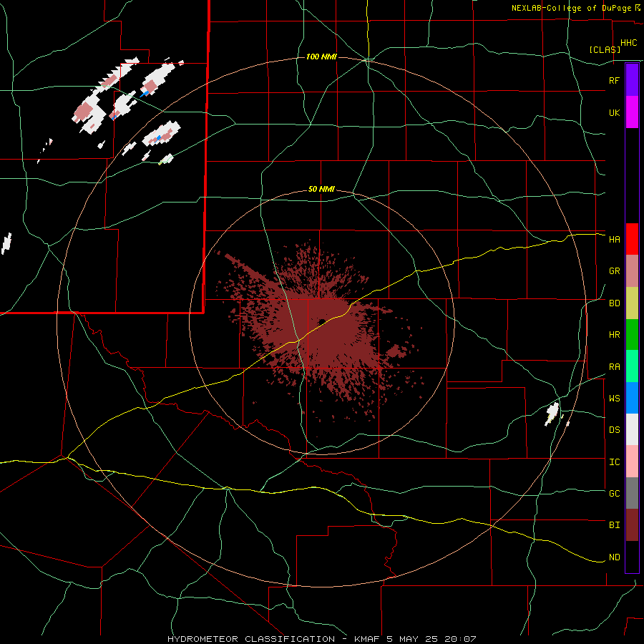Click the ND legend label
Image resolution: width=644 pixels, height=644 pixels.
click(614, 557)
